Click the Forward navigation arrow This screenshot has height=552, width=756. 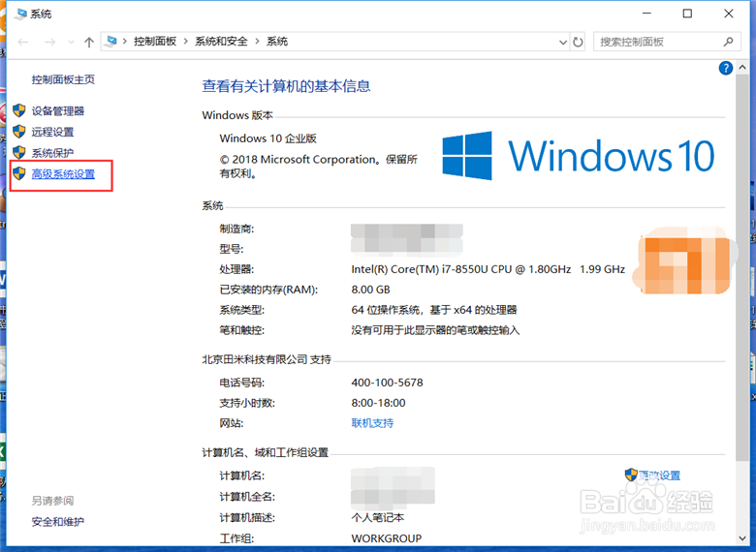49,42
